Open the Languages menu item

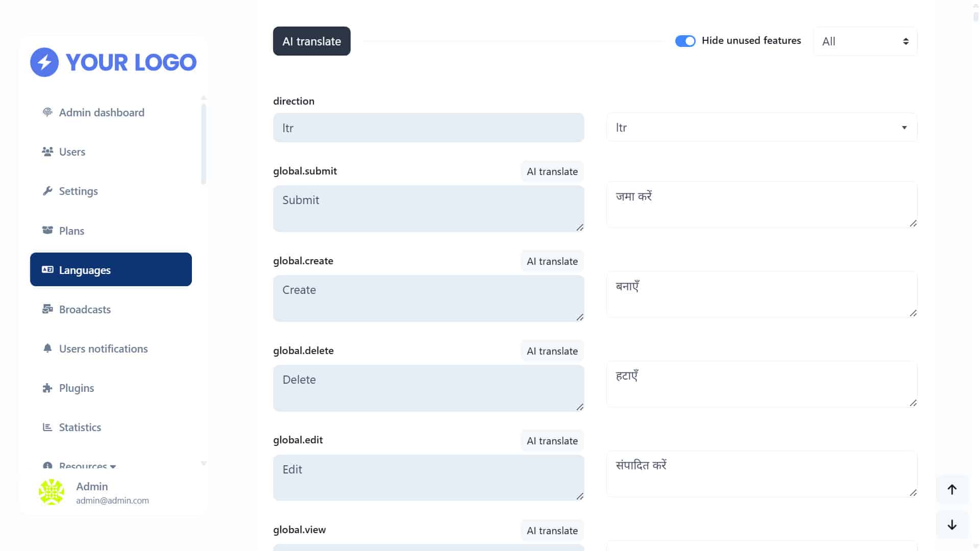pos(111,269)
